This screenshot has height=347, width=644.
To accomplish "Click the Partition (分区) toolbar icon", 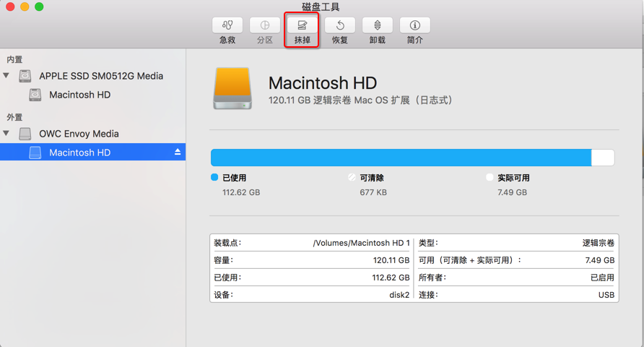I will coord(265,25).
